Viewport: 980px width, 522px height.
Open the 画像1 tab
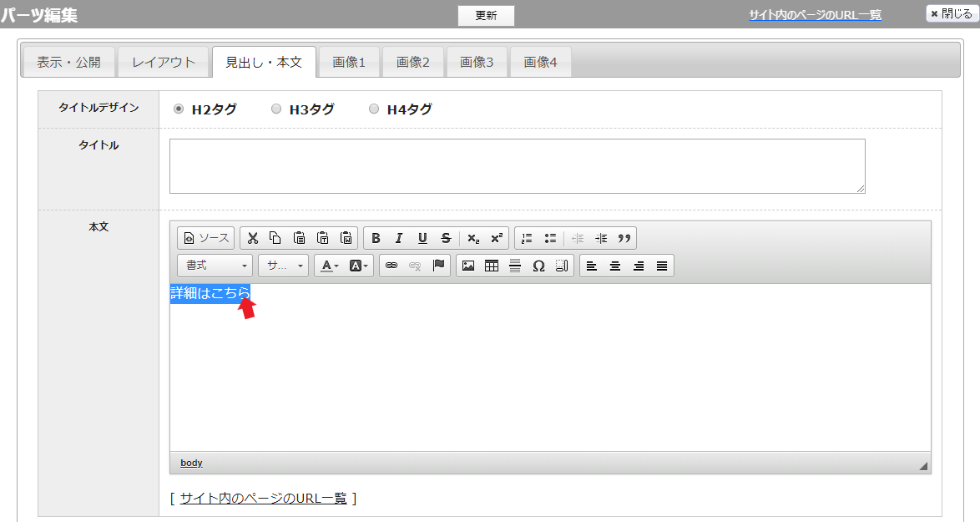[349, 62]
